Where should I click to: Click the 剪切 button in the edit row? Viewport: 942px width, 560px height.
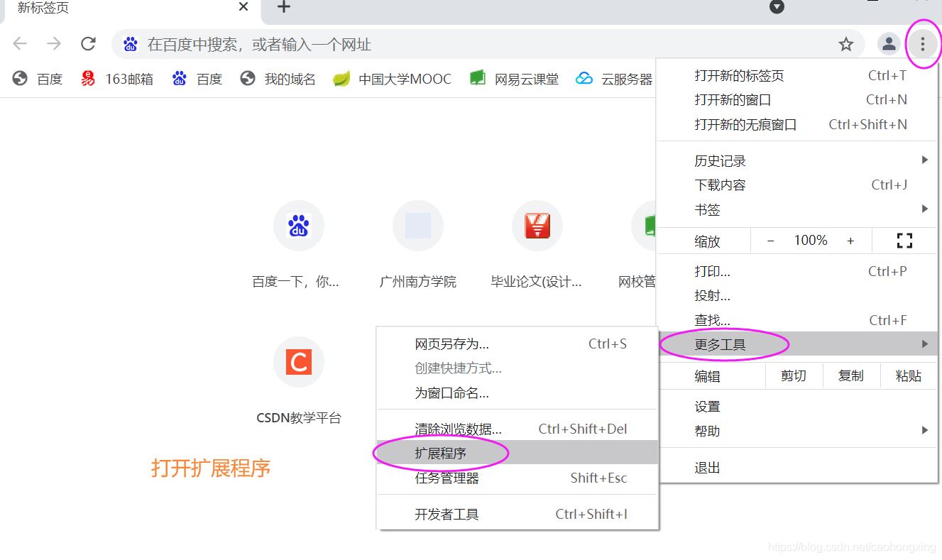coord(794,376)
